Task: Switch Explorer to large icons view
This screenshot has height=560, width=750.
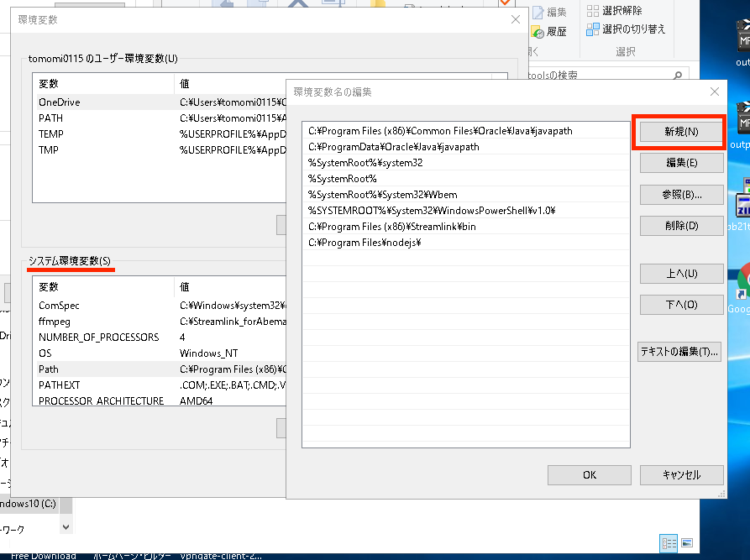Action: pos(687,543)
